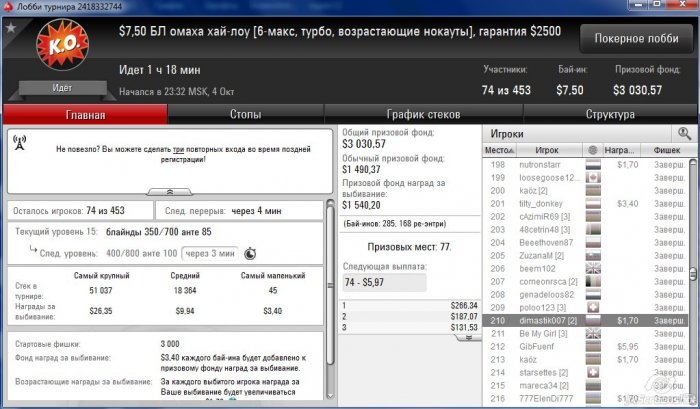Select player row mareca34 [2]
700x409 pixels.
[584, 385]
